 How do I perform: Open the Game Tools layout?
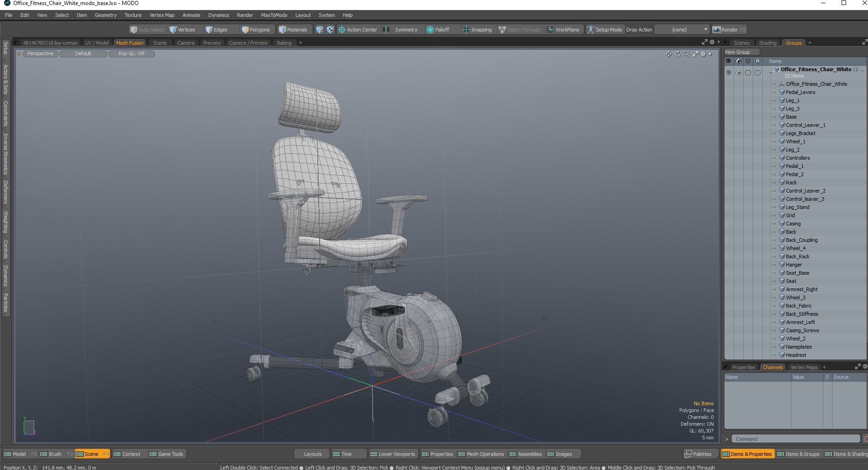pyautogui.click(x=166, y=454)
